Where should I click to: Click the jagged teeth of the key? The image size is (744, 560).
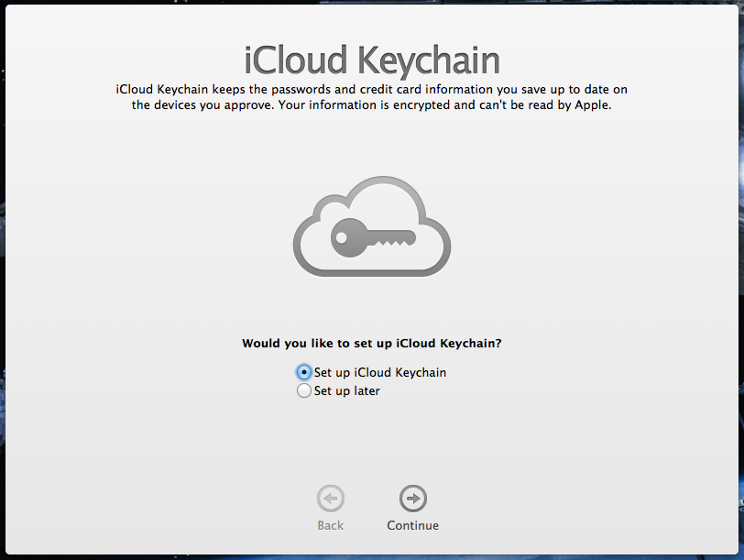392,243
